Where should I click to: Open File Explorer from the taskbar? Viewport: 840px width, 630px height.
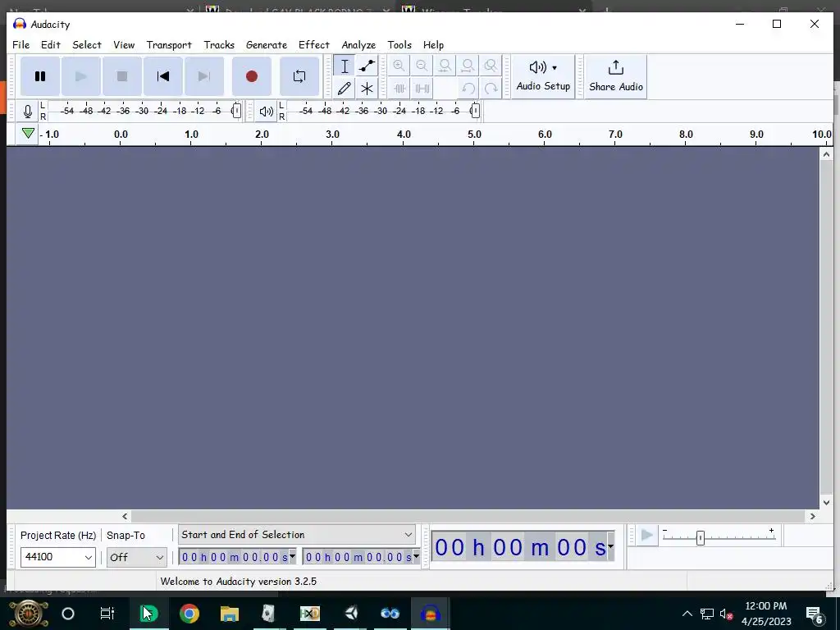point(230,614)
